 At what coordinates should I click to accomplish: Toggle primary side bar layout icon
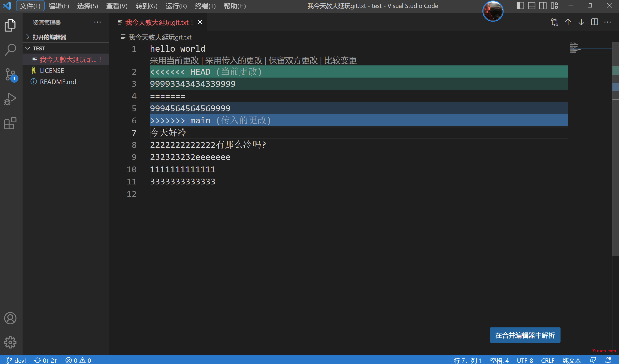point(520,6)
